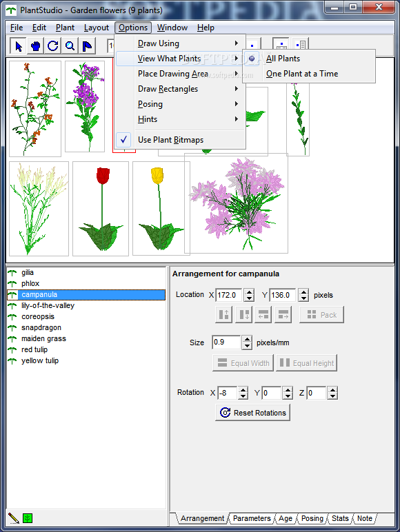Click the green plant icon below list

(x=28, y=518)
